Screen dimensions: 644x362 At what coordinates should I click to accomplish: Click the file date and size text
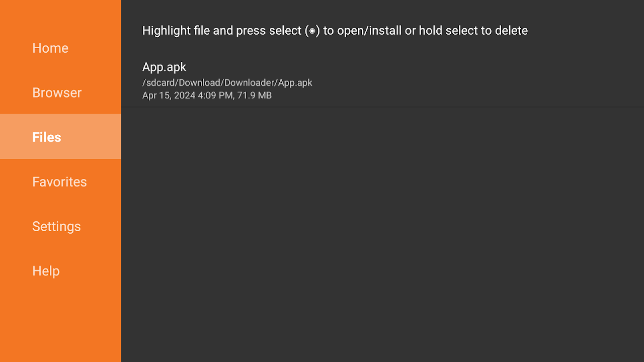click(206, 95)
